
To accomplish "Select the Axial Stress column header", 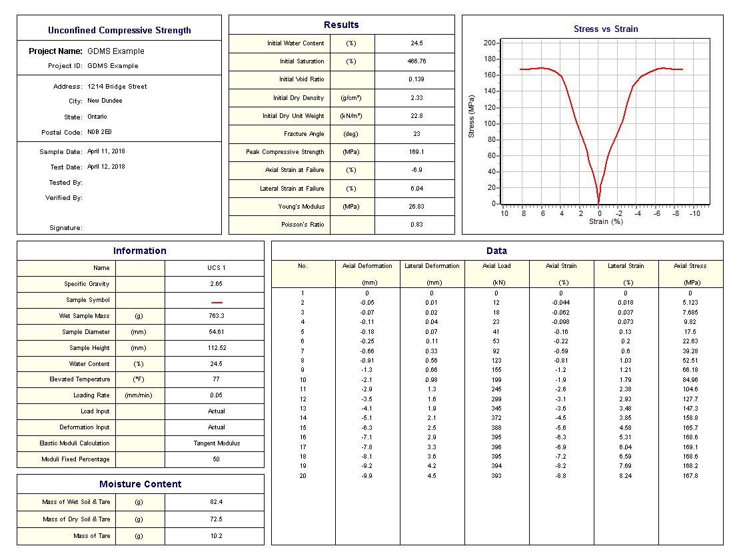I will pyautogui.click(x=690, y=266).
